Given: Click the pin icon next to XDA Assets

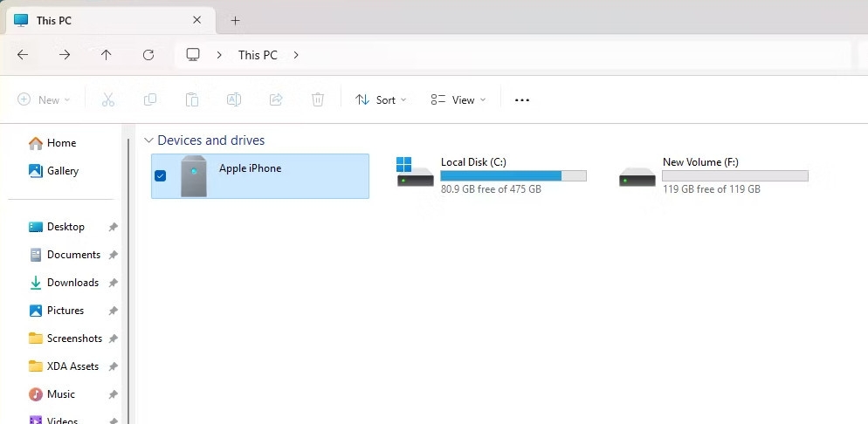Looking at the screenshot, I should pyautogui.click(x=113, y=366).
